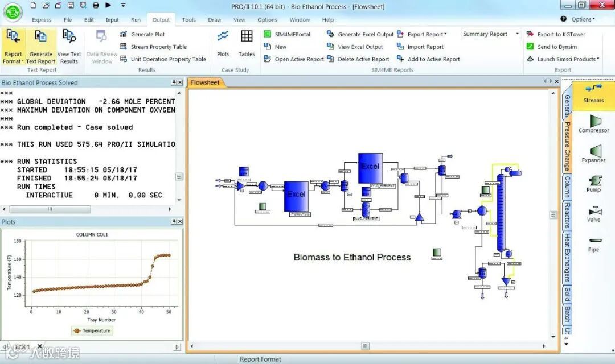Viewport: 615px width, 364px height.
Task: Select the Pump palette icon
Action: tap(594, 184)
